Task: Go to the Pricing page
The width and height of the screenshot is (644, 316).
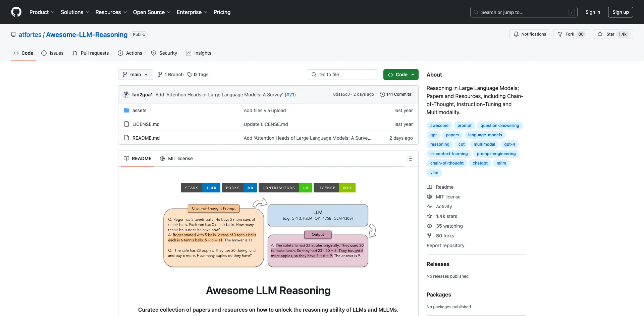Action: point(222,12)
